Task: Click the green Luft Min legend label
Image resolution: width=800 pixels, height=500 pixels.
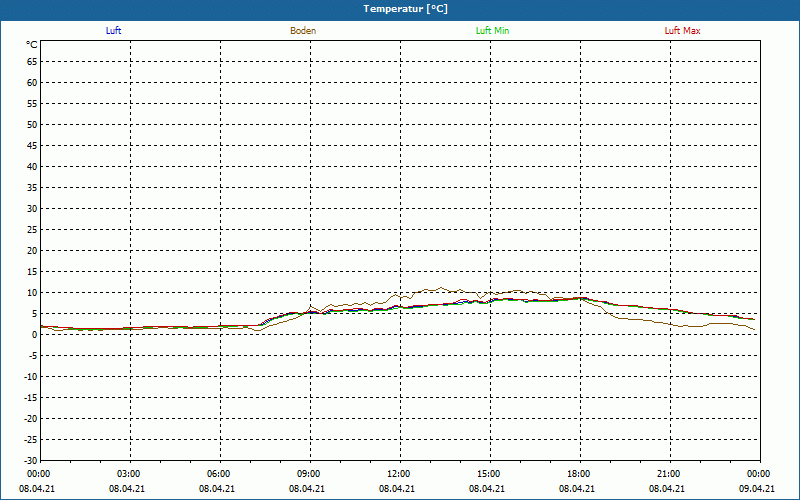Action: pyautogui.click(x=492, y=31)
